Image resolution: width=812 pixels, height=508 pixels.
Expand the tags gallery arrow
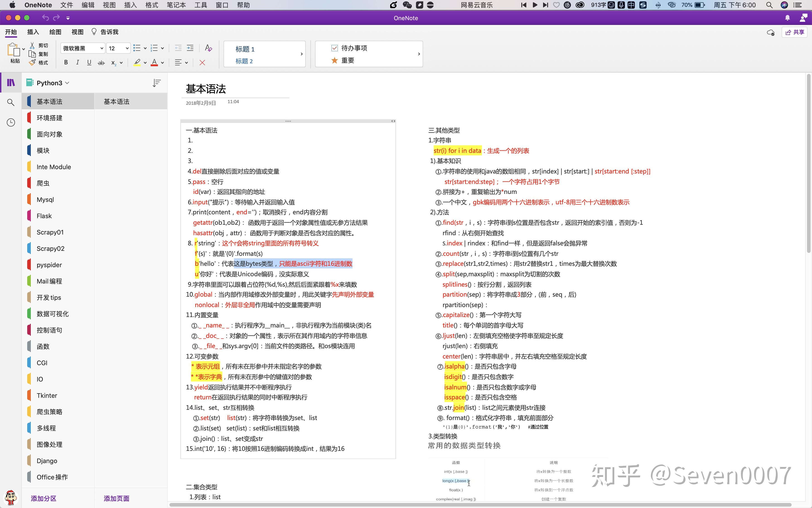[x=419, y=54]
